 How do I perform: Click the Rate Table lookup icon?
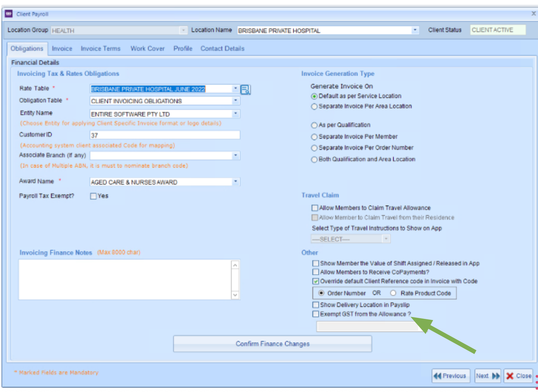click(247, 89)
